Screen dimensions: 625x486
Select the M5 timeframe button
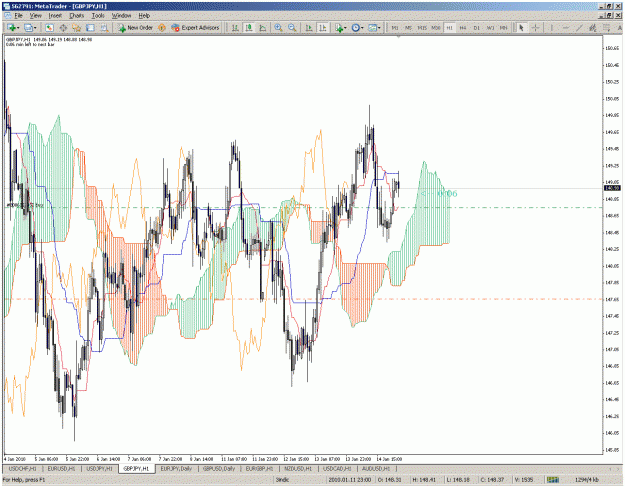[408, 28]
